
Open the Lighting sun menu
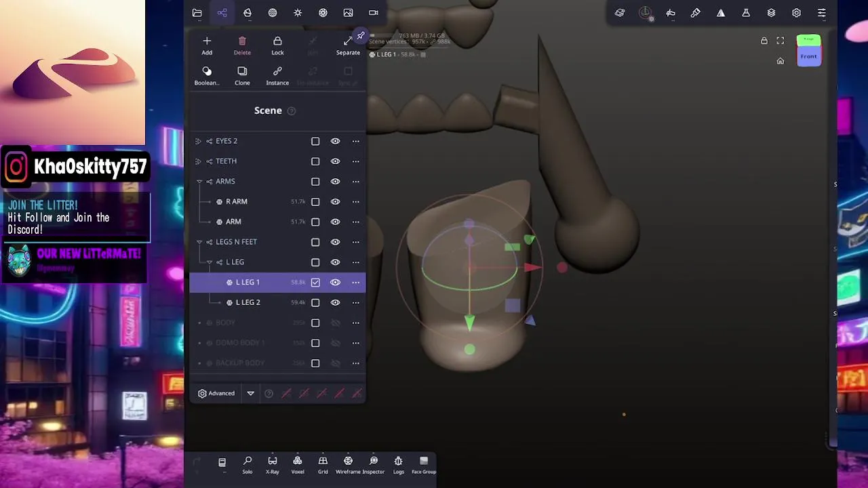coord(298,13)
